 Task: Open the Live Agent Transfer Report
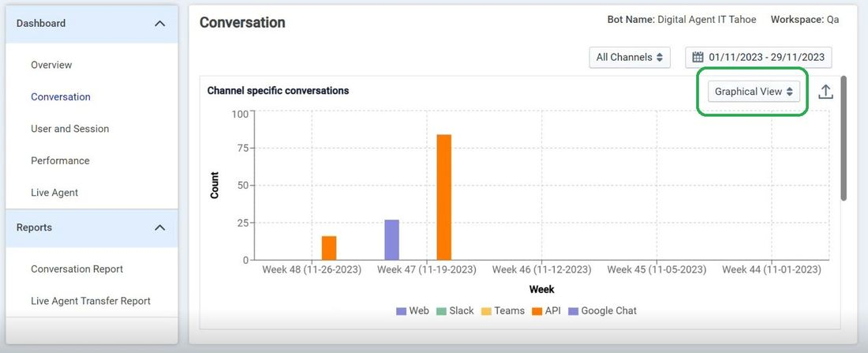tap(91, 301)
